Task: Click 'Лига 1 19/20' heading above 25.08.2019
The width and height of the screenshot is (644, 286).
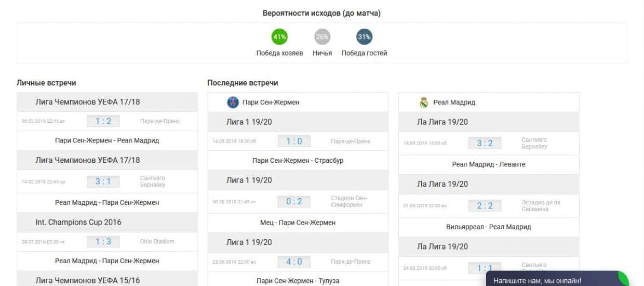Action: click(249, 242)
